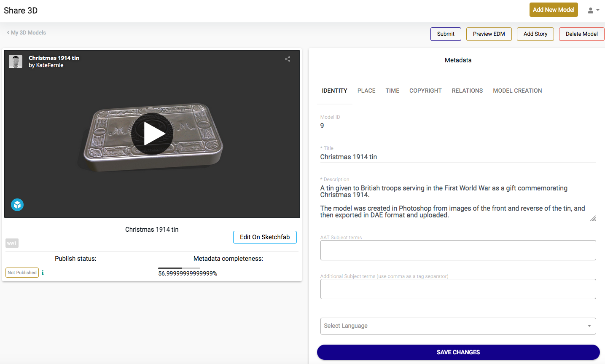Switch to the PLACE metadata tab
The width and height of the screenshot is (605, 364).
click(366, 91)
